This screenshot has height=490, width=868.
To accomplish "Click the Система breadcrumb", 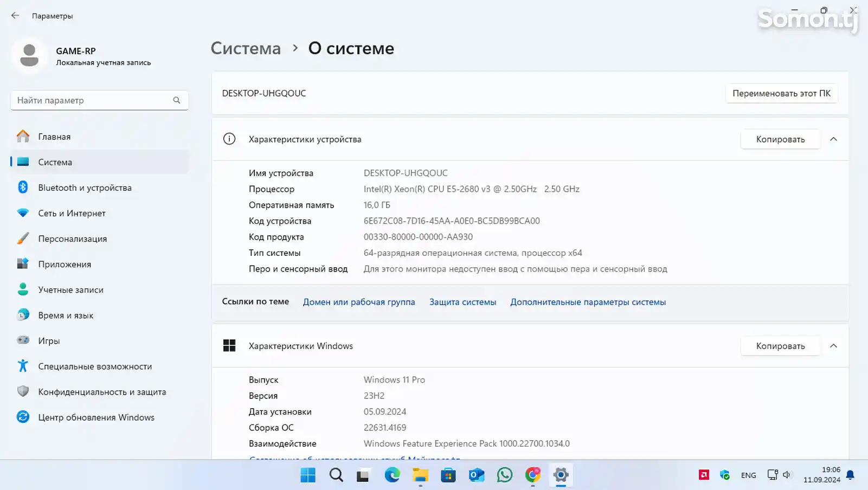I will coord(246,48).
